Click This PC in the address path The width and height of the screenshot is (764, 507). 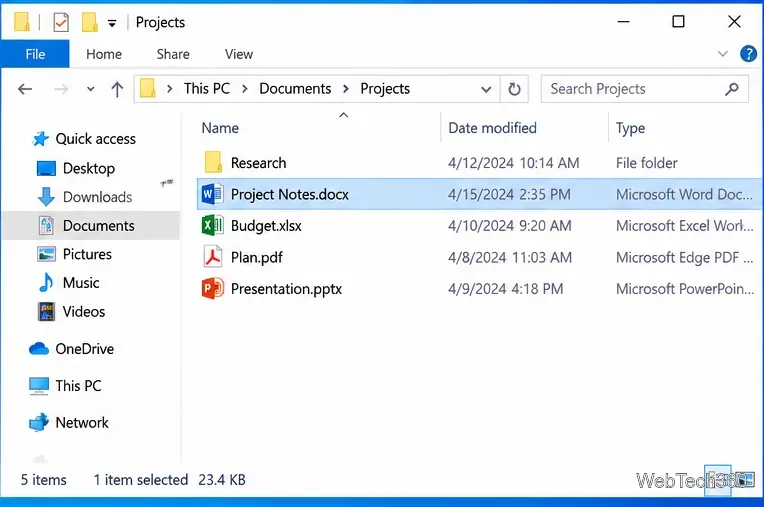click(x=207, y=89)
